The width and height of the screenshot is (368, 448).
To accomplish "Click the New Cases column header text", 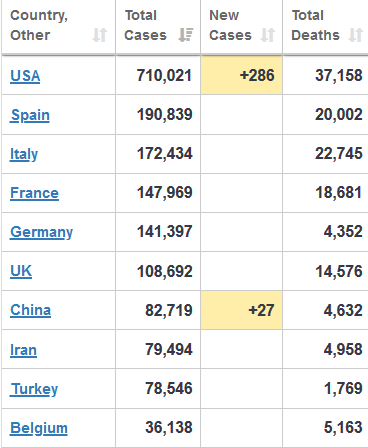I will click(230, 25).
